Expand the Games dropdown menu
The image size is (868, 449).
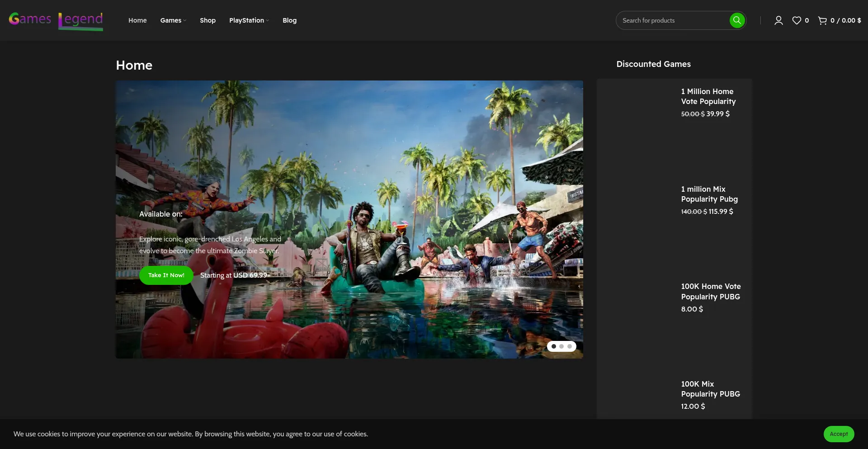(173, 20)
